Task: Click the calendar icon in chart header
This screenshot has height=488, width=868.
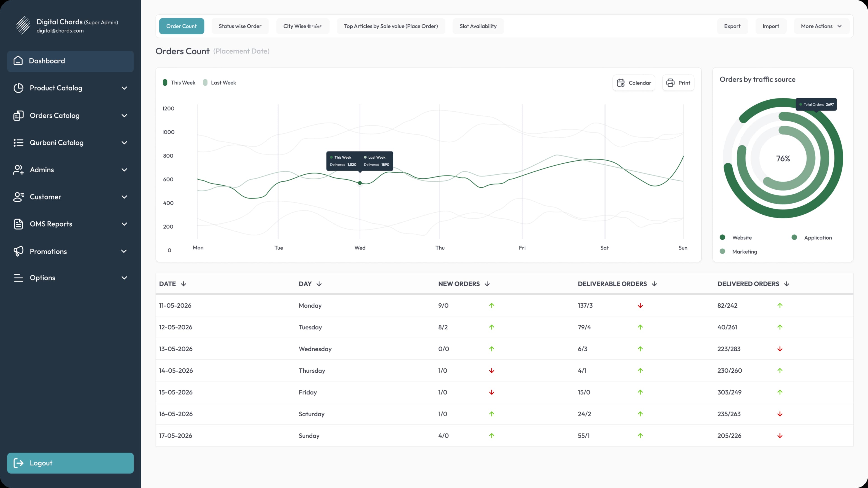Action: tap(621, 83)
